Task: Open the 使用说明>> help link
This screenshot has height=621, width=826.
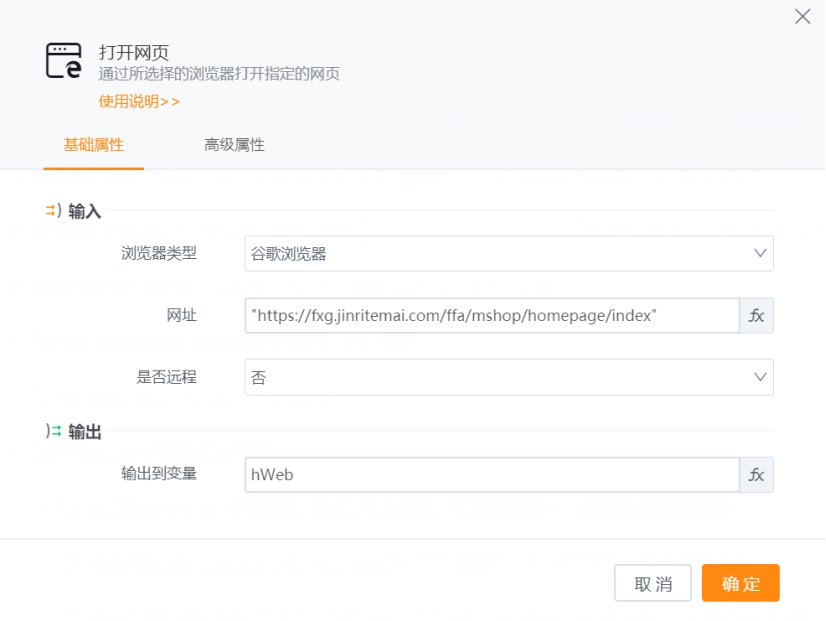Action: 139,101
